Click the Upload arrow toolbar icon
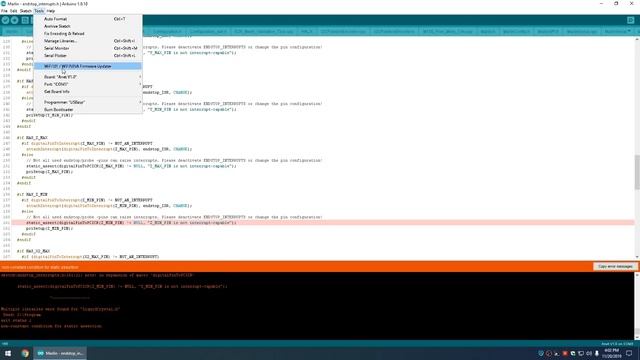 (x=15, y=20)
